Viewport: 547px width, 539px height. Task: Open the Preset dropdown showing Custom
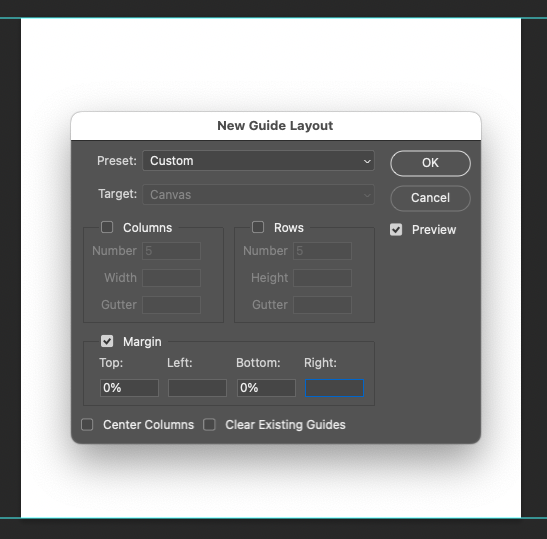click(258, 161)
